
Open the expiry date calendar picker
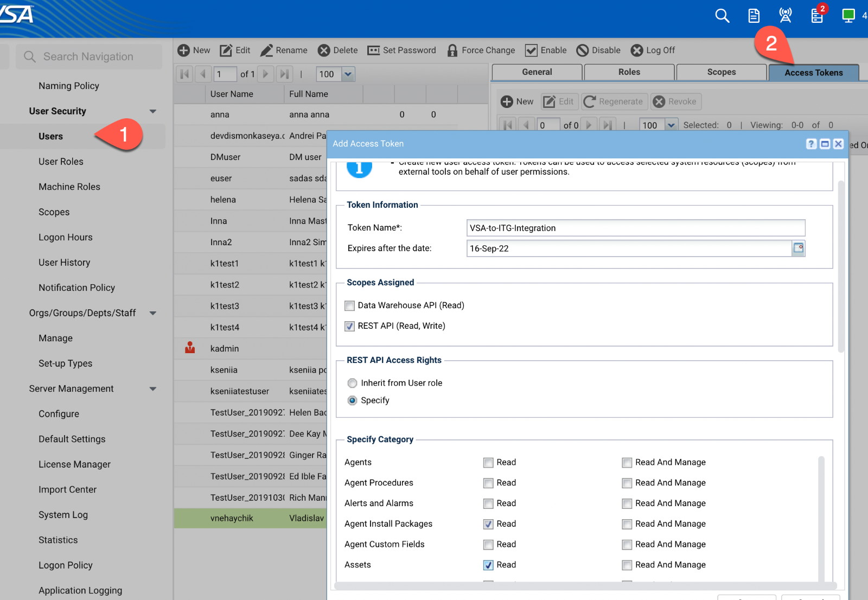(x=799, y=248)
